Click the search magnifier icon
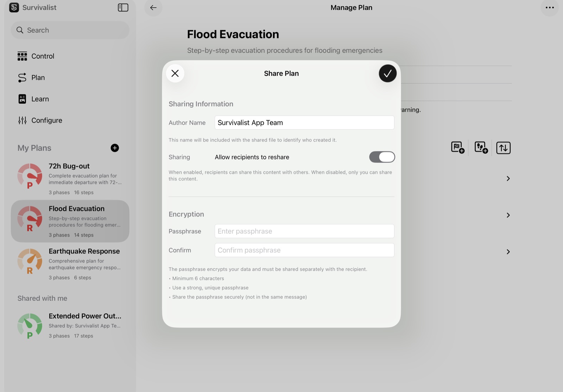This screenshot has width=563, height=392. pyautogui.click(x=20, y=30)
